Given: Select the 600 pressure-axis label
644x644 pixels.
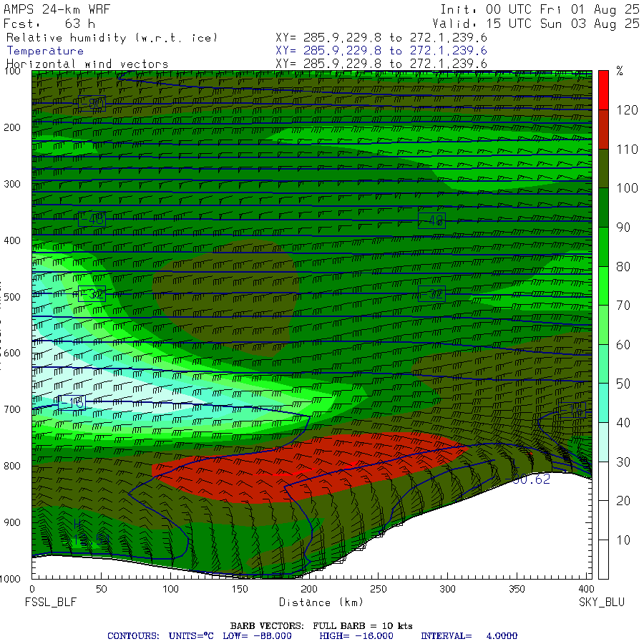Looking at the screenshot, I should (x=12, y=353).
